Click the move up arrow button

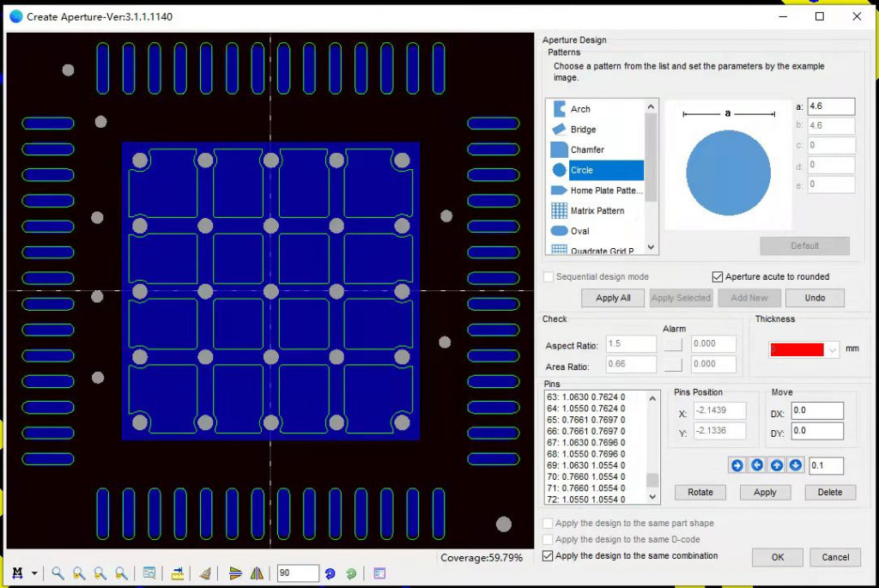(776, 465)
